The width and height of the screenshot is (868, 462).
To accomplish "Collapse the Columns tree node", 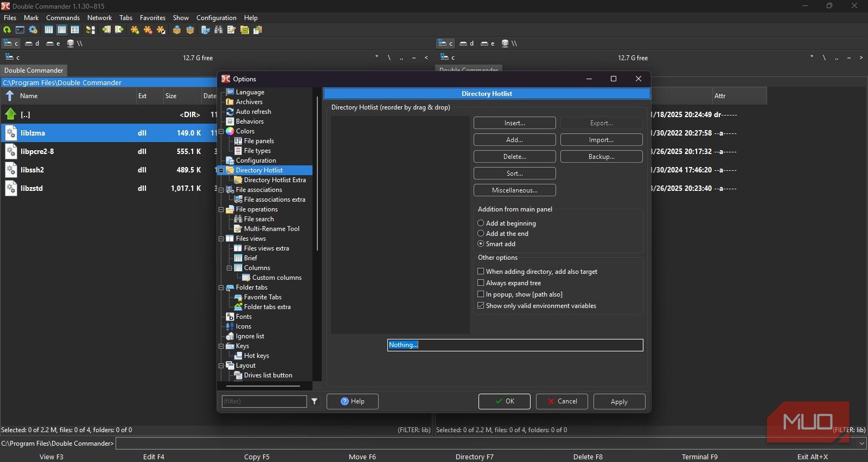I will click(x=229, y=268).
